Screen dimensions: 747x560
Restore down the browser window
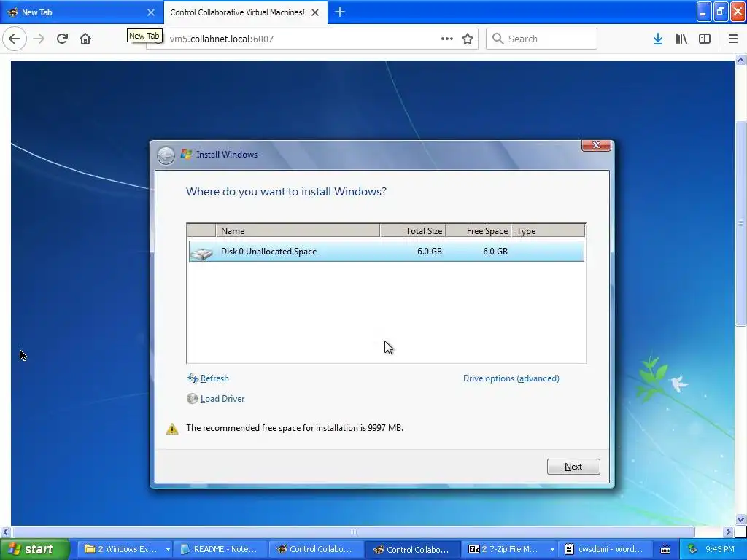(721, 12)
